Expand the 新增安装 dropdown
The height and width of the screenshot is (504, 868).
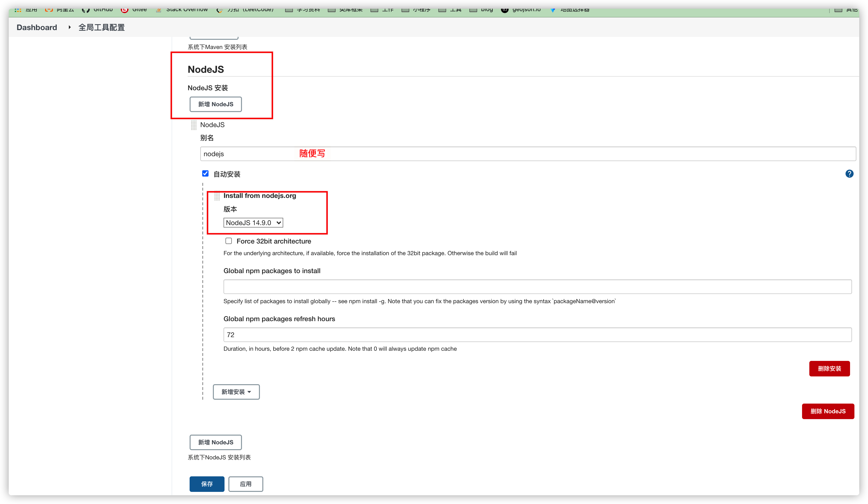236,392
